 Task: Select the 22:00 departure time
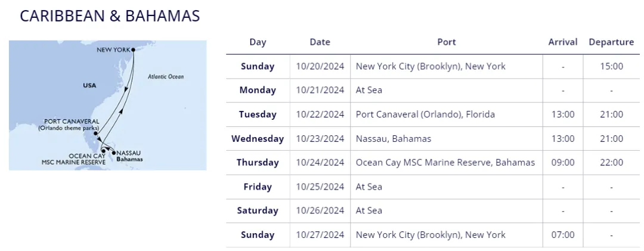[612, 162]
